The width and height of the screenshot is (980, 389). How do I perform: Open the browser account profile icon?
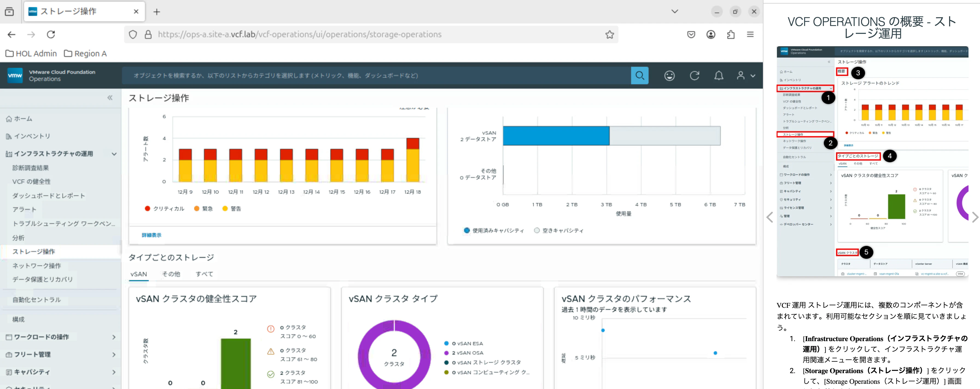coord(711,35)
